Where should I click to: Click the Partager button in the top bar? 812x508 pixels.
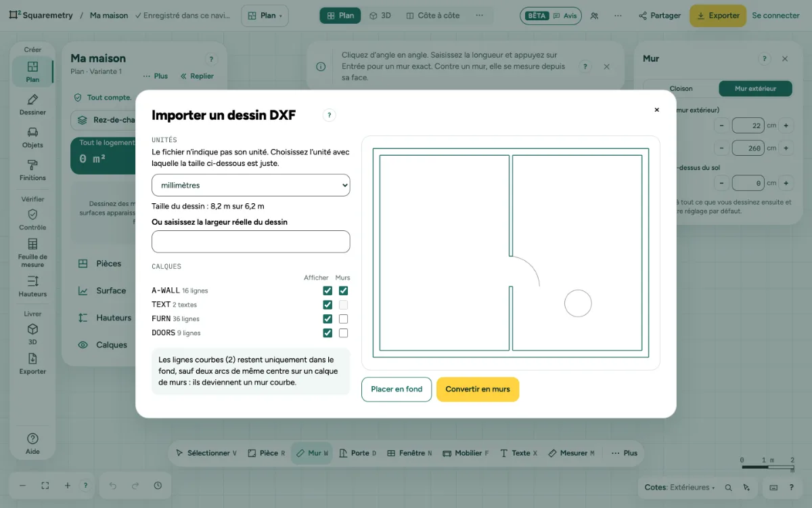pos(659,16)
